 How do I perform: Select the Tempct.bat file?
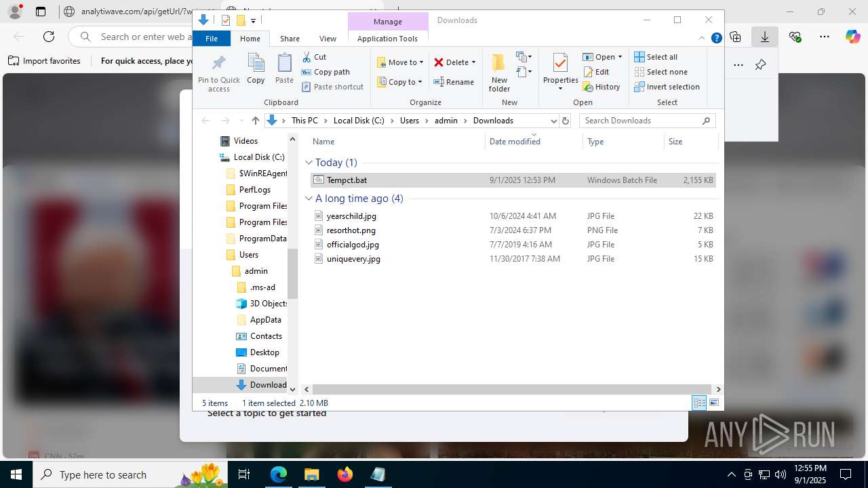pyautogui.click(x=513, y=180)
